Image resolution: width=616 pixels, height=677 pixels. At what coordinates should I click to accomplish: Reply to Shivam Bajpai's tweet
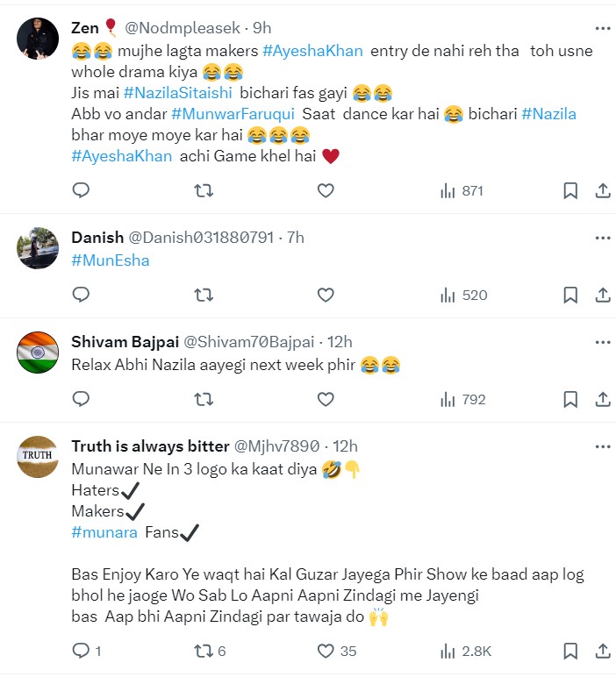pyautogui.click(x=81, y=399)
